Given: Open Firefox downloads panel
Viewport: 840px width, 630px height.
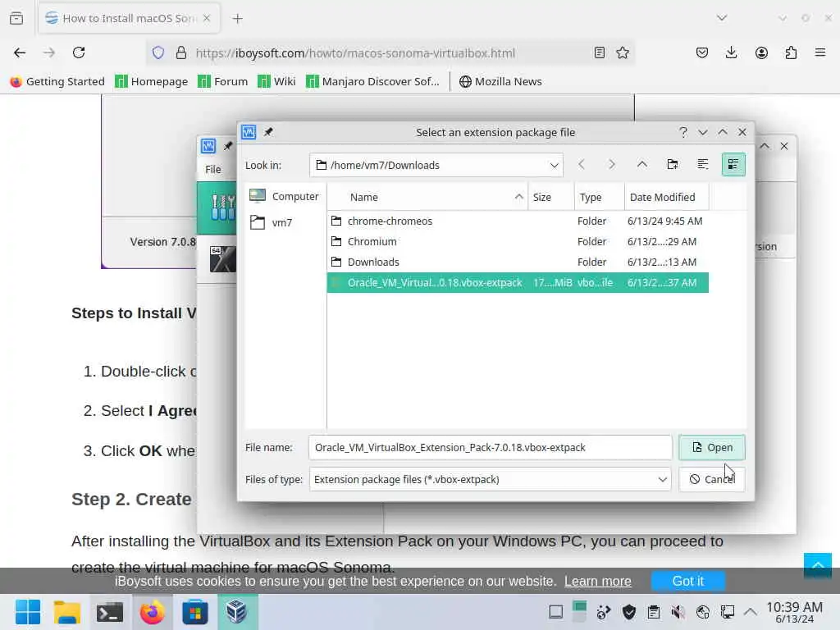Looking at the screenshot, I should point(731,52).
